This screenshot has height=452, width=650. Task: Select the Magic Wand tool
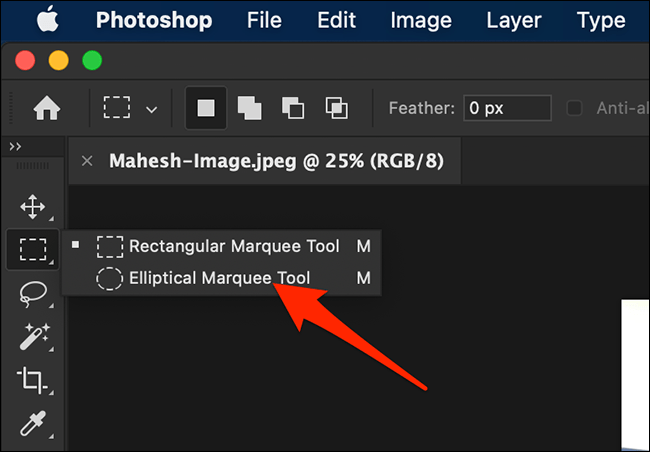[x=34, y=336]
